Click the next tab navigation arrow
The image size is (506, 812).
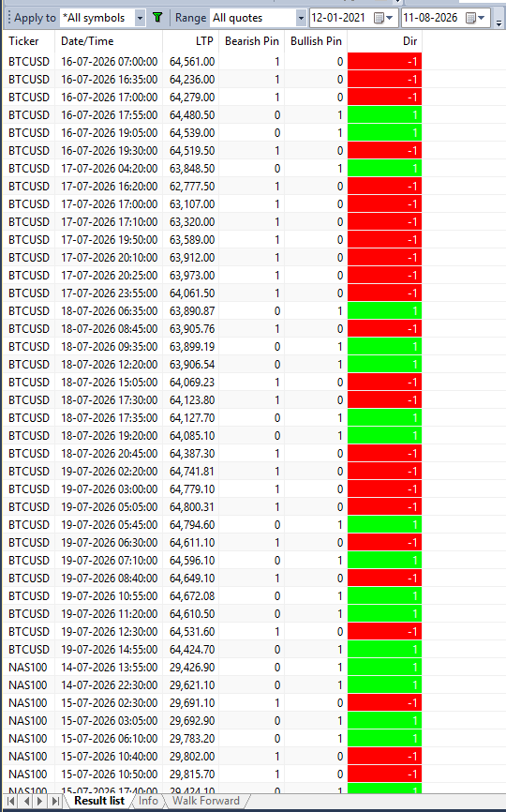(39, 801)
